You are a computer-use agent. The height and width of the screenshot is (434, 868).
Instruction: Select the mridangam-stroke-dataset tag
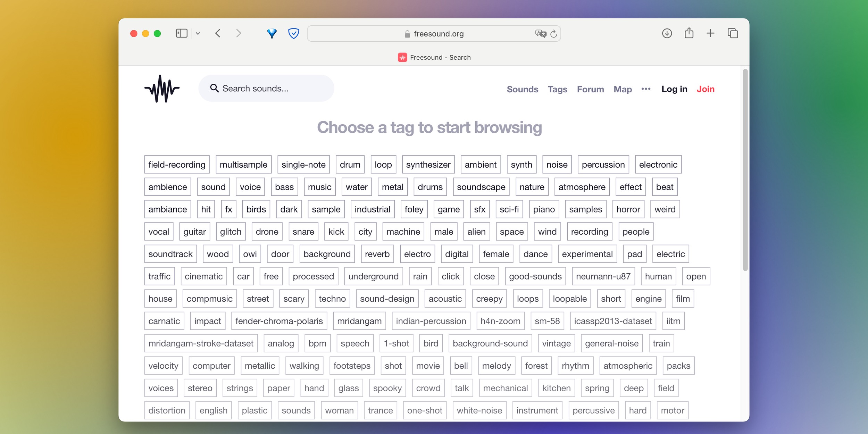[201, 343]
